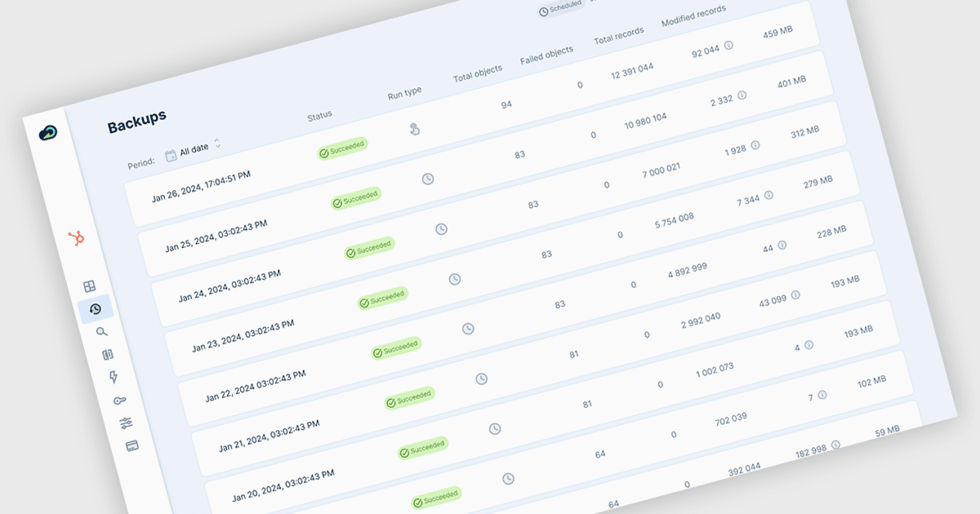Screen dimensions: 980x514
Task: Click Succeeded badge for Jan 26 backup
Action: point(343,148)
